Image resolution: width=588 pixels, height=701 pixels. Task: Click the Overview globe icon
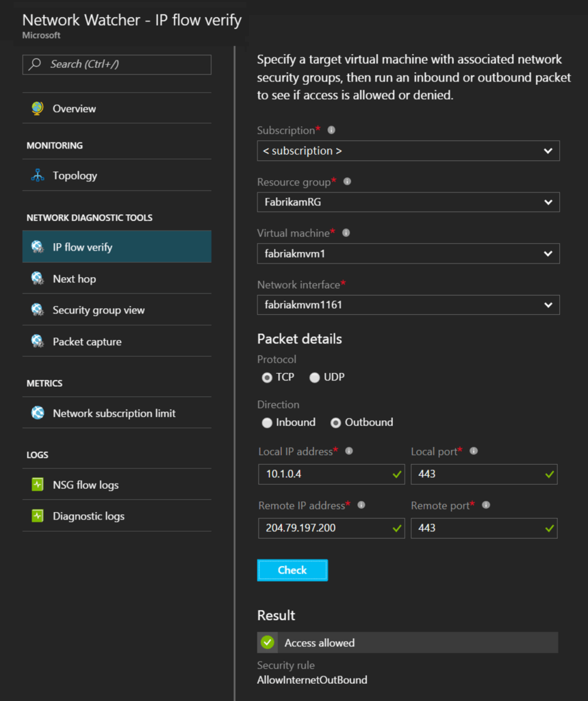tap(38, 108)
